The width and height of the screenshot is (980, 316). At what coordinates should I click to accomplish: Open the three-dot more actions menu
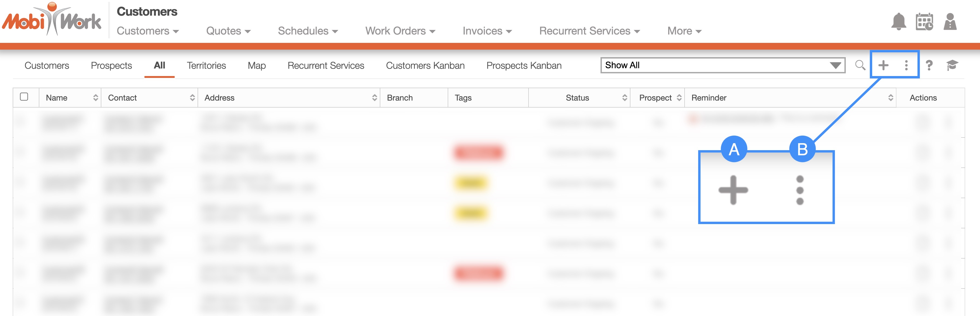906,65
